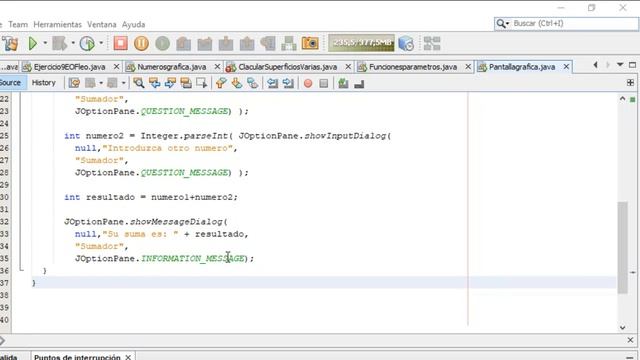Click the Clean and Build Project icon

click(x=10, y=43)
